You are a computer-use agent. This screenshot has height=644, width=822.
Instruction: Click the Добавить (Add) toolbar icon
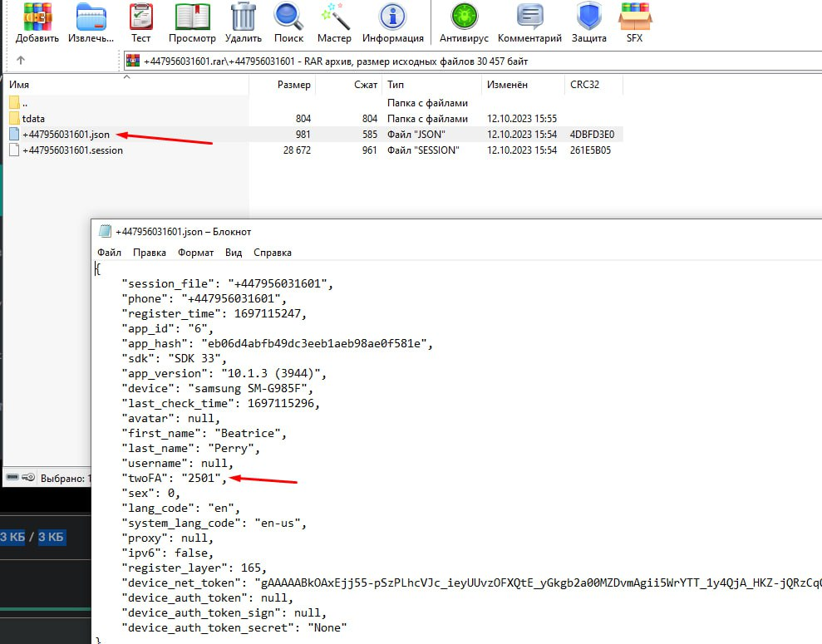37,17
